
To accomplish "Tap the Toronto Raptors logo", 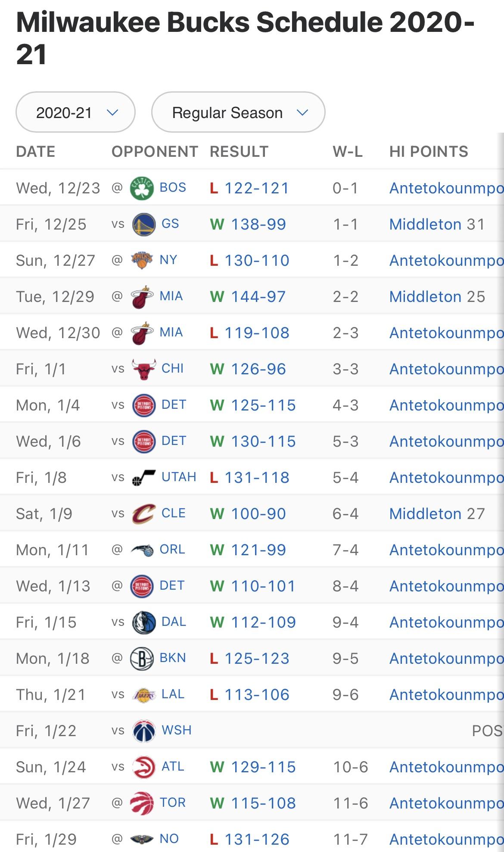I will click(142, 803).
